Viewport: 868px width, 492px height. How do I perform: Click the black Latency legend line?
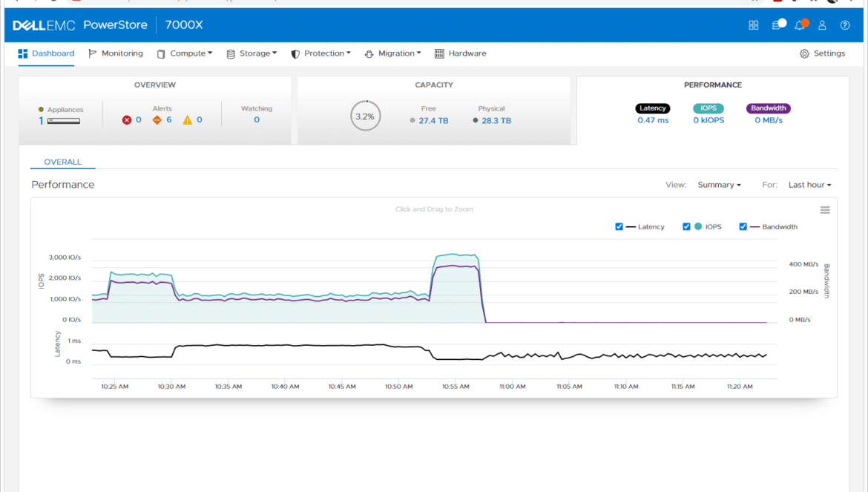pyautogui.click(x=631, y=227)
